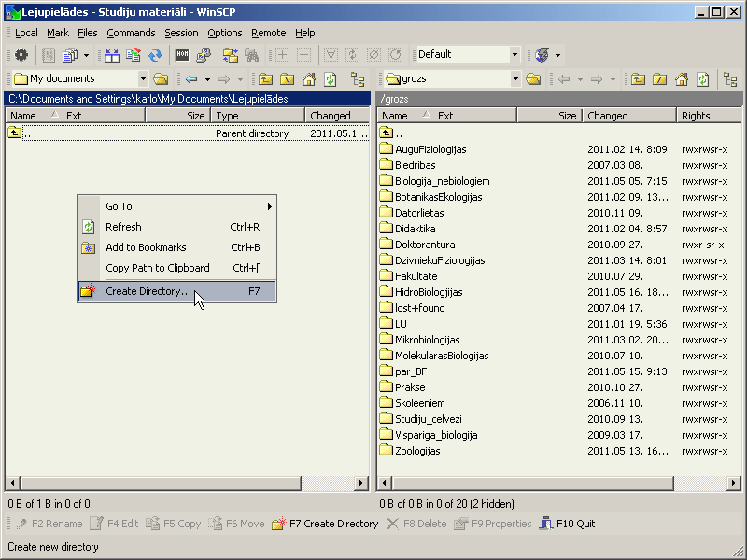
Task: Click the Select Files plus icon
Action: [283, 55]
